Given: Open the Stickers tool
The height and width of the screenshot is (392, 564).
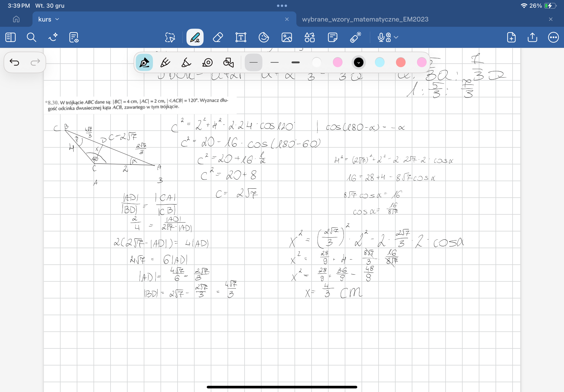Looking at the screenshot, I should click(x=264, y=37).
